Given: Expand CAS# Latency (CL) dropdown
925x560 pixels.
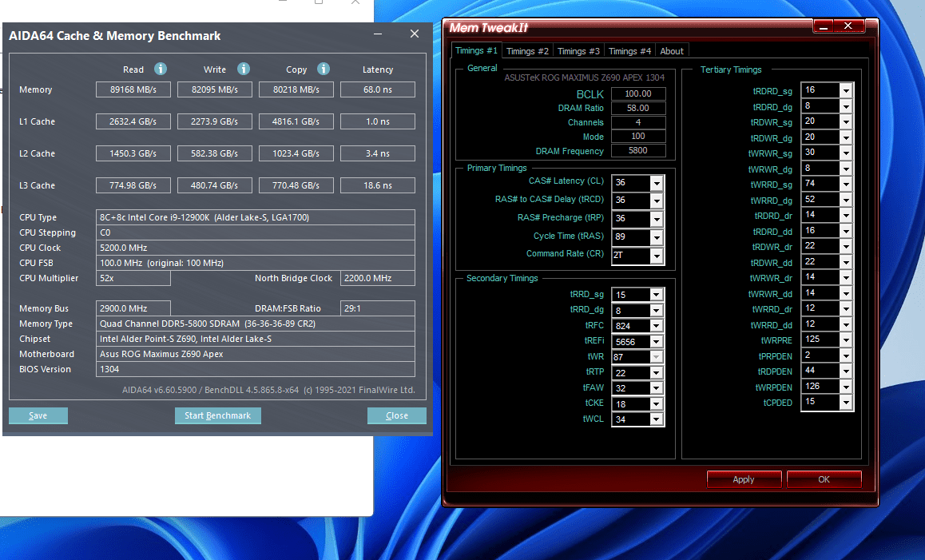Looking at the screenshot, I should [657, 183].
